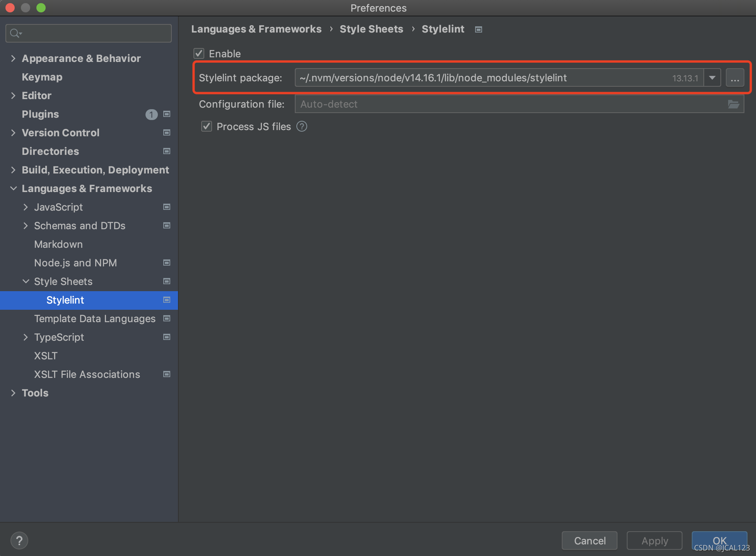The height and width of the screenshot is (556, 756).
Task: Expand the Appearance & Behavior section
Action: (x=13, y=58)
